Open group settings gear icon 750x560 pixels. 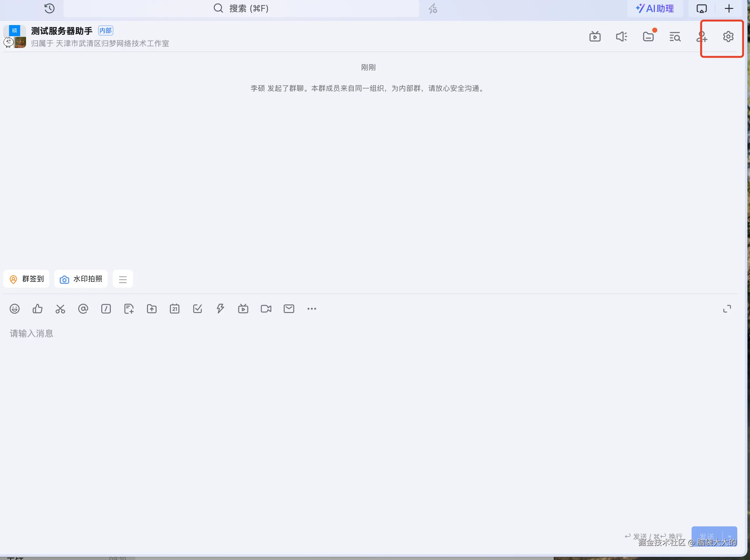coord(728,36)
